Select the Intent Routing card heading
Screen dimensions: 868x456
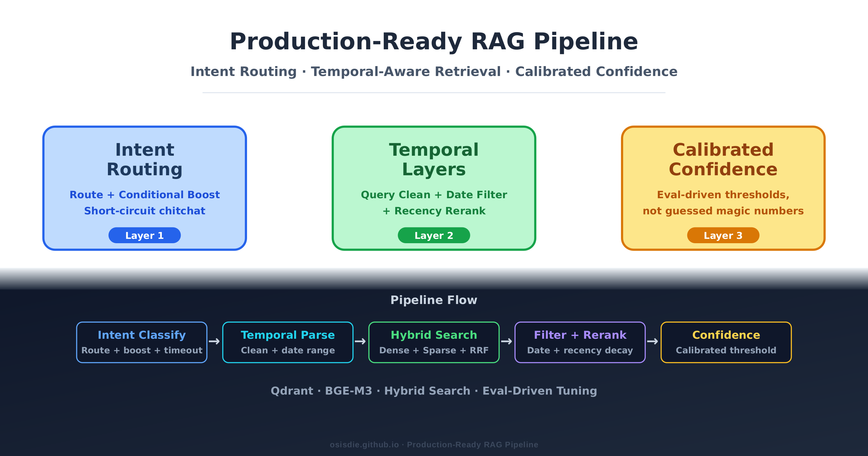coord(144,159)
